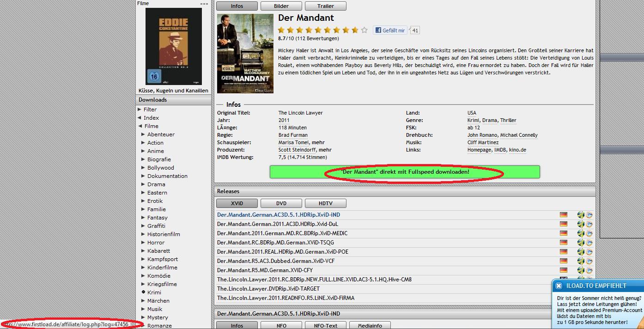This screenshot has width=644, height=329.
Task: Rate the movie with the first star
Action: [281, 30]
